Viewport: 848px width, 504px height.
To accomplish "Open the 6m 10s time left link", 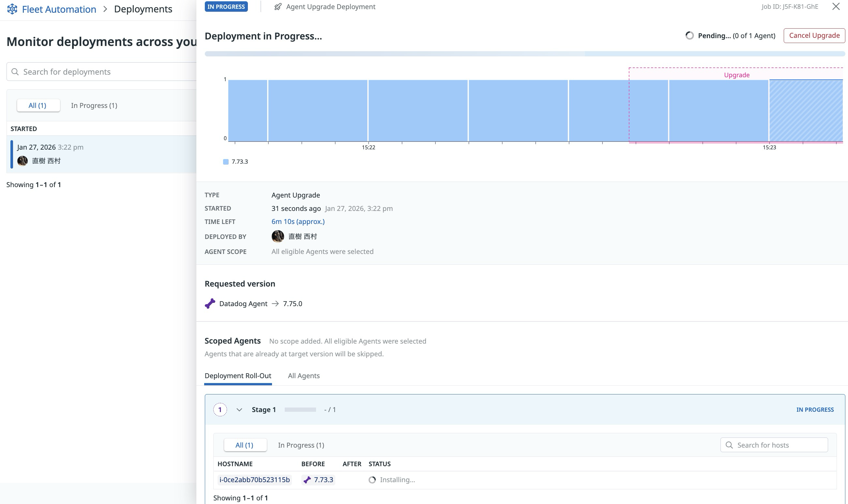I will point(297,221).
